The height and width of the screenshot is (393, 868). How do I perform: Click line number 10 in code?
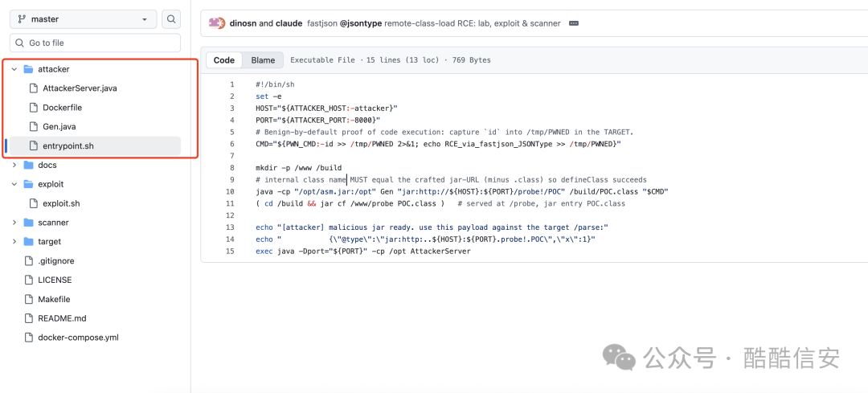pyautogui.click(x=231, y=191)
